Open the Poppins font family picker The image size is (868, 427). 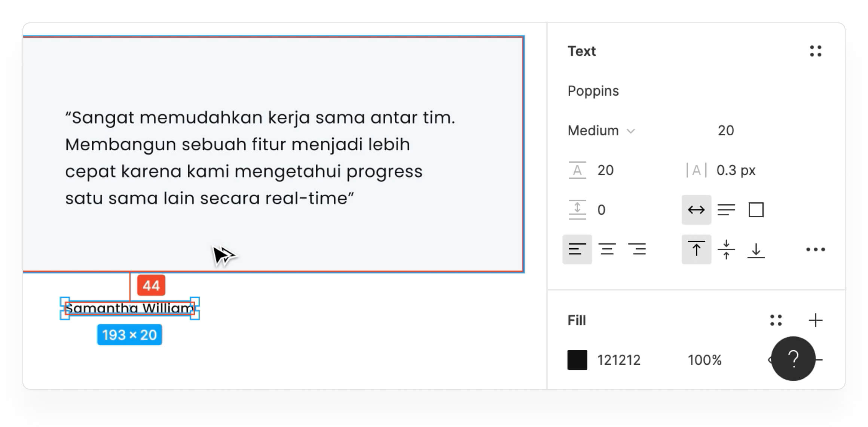click(593, 91)
